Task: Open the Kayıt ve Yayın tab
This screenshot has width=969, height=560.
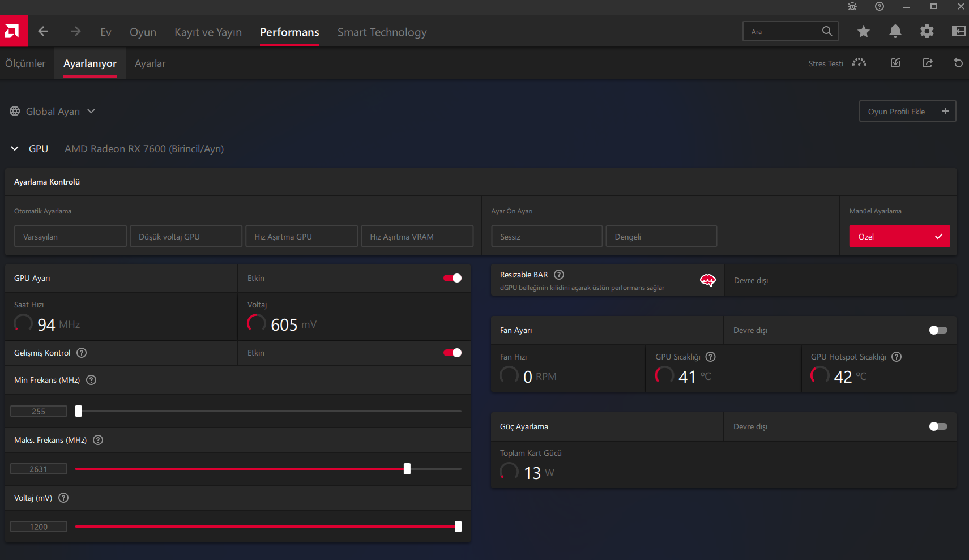Action: tap(208, 32)
